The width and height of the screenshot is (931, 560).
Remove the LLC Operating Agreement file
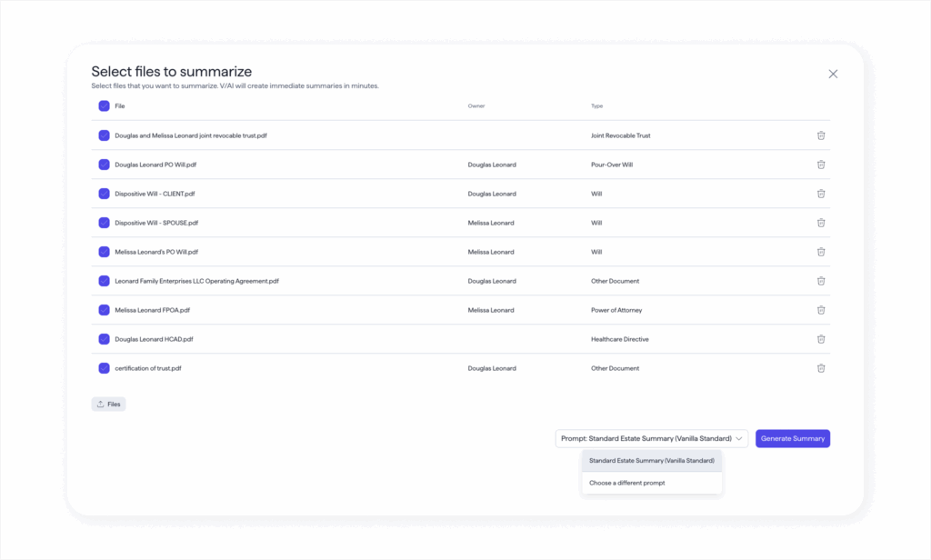click(x=821, y=281)
